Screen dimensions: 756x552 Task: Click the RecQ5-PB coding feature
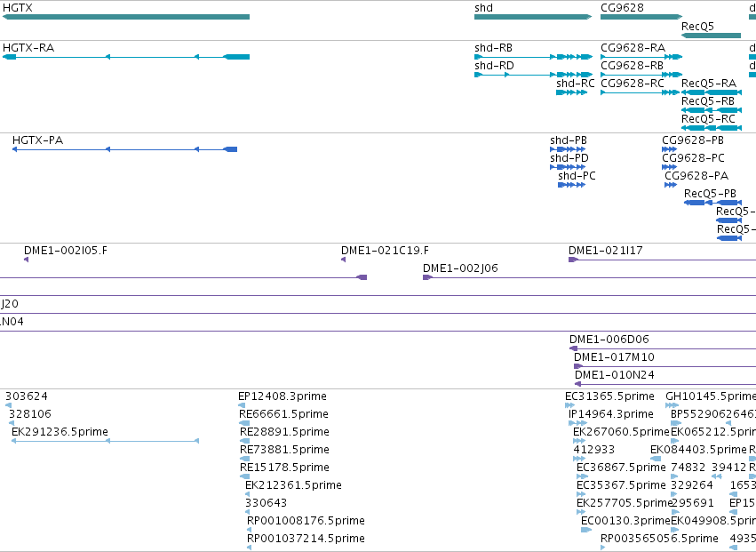coord(712,202)
